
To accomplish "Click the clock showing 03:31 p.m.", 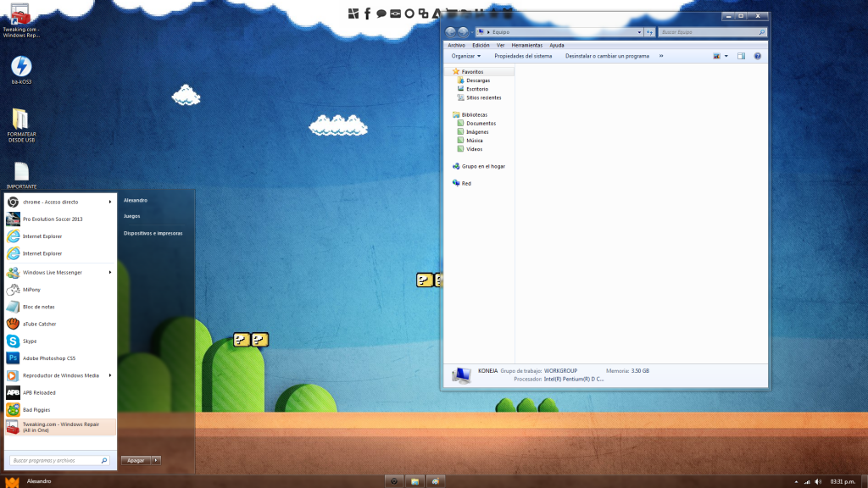I will click(x=843, y=482).
